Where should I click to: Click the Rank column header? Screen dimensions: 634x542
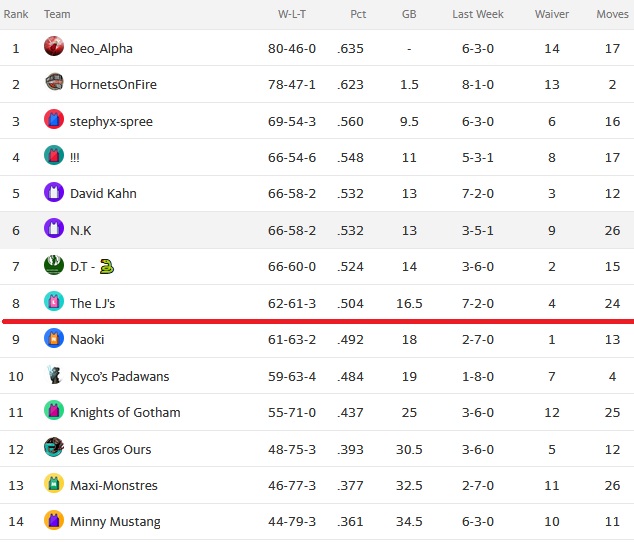tap(16, 14)
